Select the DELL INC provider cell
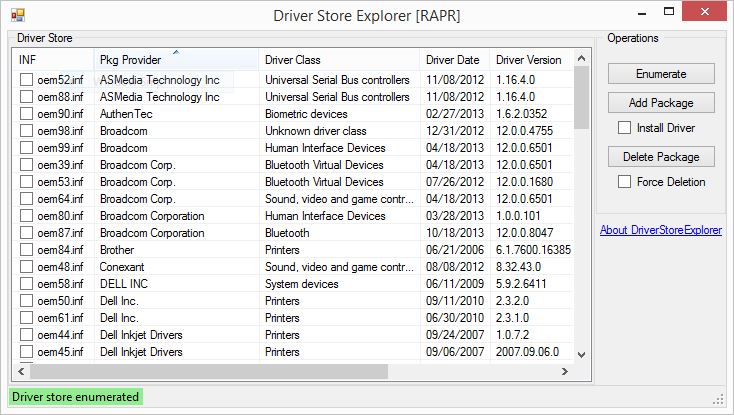Image resolution: width=734 pixels, height=415 pixels. point(124,284)
